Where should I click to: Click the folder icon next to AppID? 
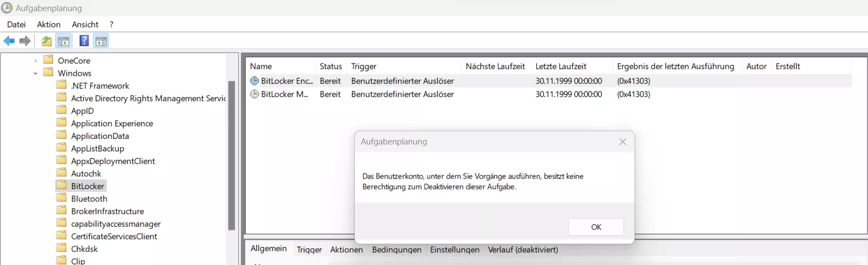coord(61,110)
